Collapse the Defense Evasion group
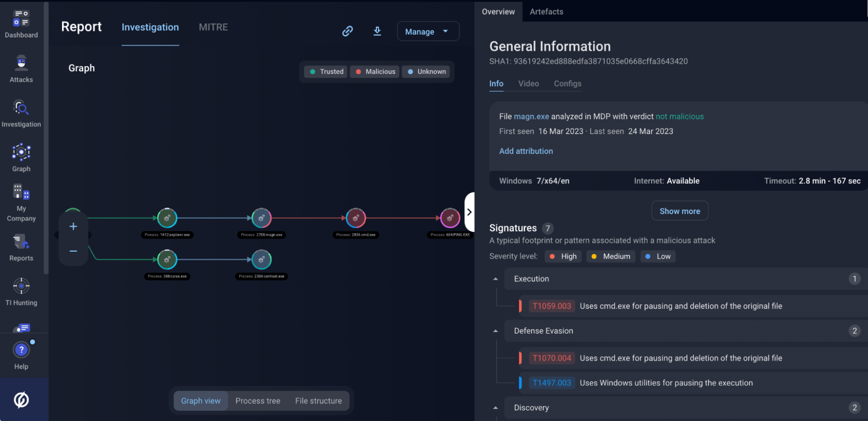This screenshot has height=421, width=868. tap(496, 331)
